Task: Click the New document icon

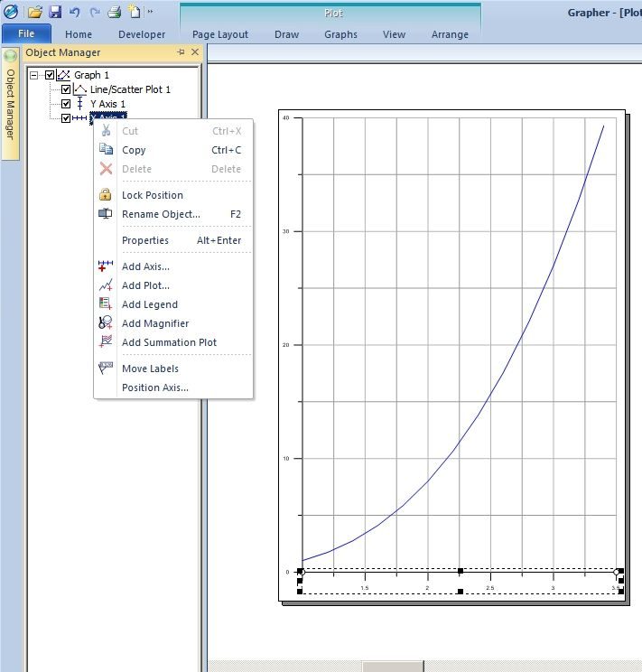Action: point(135,12)
